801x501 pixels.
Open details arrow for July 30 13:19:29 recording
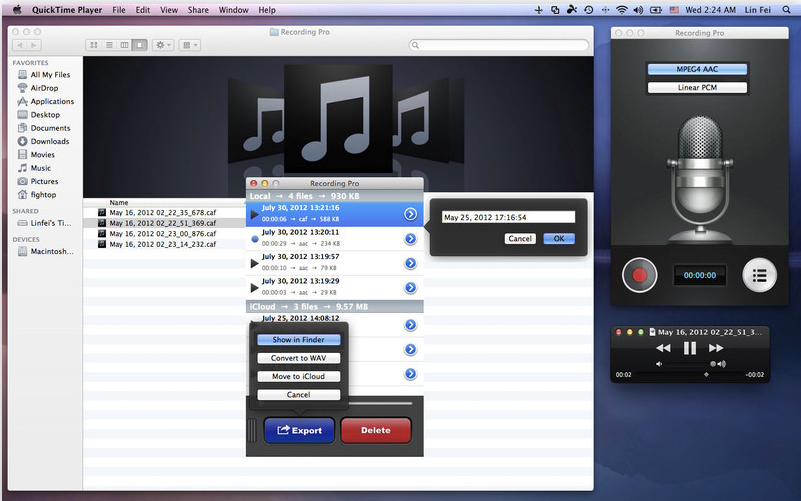tap(410, 288)
